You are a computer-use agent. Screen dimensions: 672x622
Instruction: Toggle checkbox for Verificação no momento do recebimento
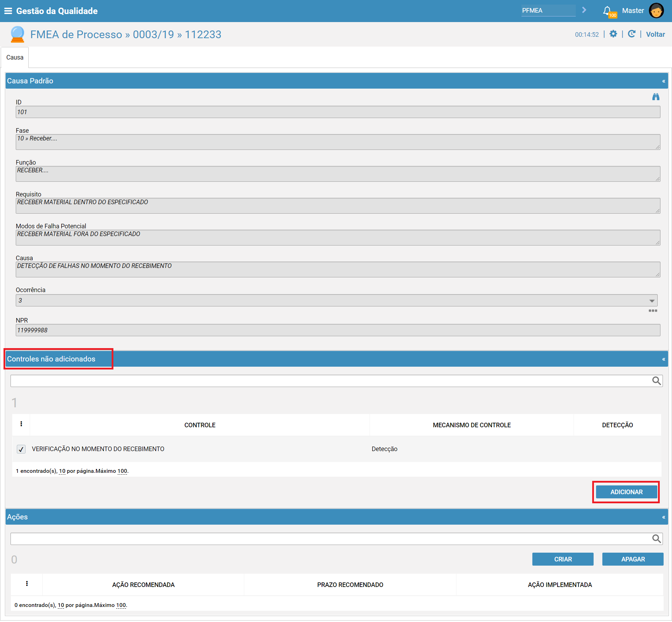pyautogui.click(x=21, y=449)
